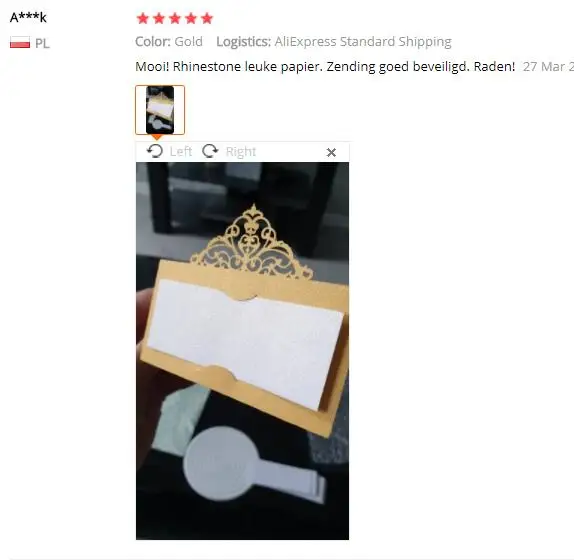This screenshot has width=574, height=560.
Task: Click the Poland flag icon
Action: (20, 42)
